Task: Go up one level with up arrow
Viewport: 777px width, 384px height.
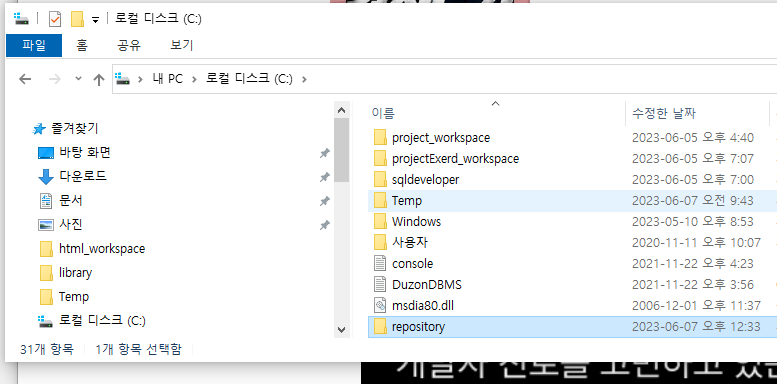Action: pyautogui.click(x=99, y=79)
